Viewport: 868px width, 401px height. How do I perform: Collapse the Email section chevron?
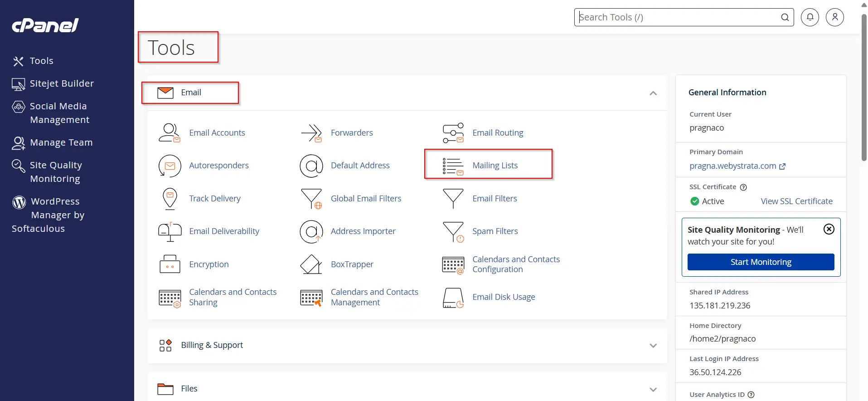[653, 93]
